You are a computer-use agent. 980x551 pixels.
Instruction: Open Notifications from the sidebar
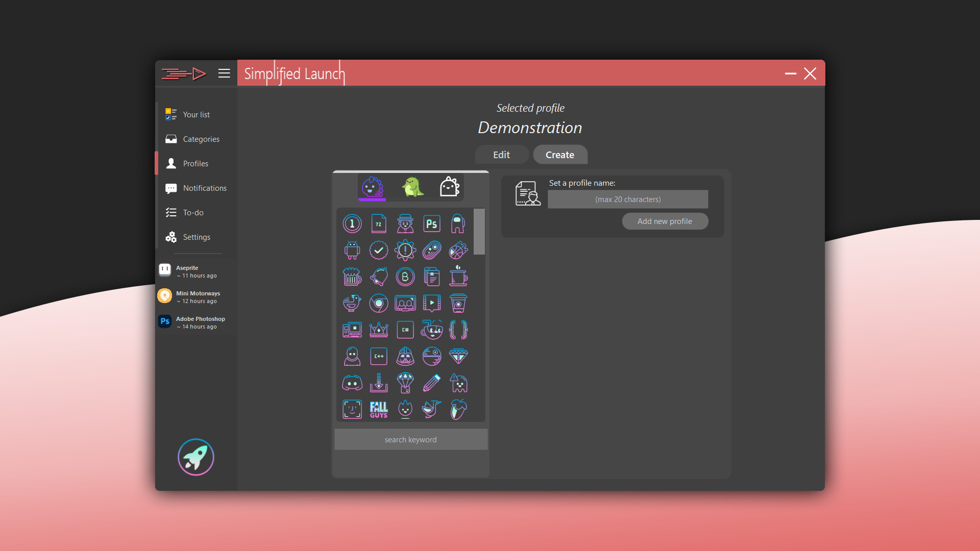(204, 188)
